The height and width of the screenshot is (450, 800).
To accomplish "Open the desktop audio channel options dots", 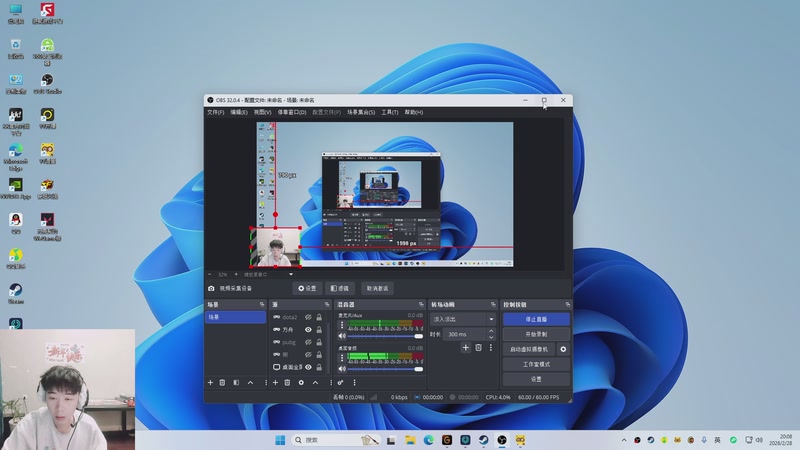I will (342, 358).
